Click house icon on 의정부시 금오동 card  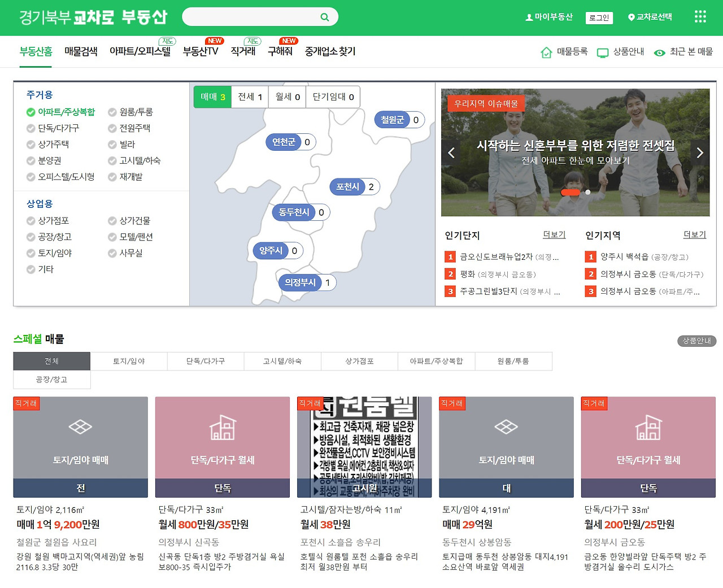(x=648, y=427)
